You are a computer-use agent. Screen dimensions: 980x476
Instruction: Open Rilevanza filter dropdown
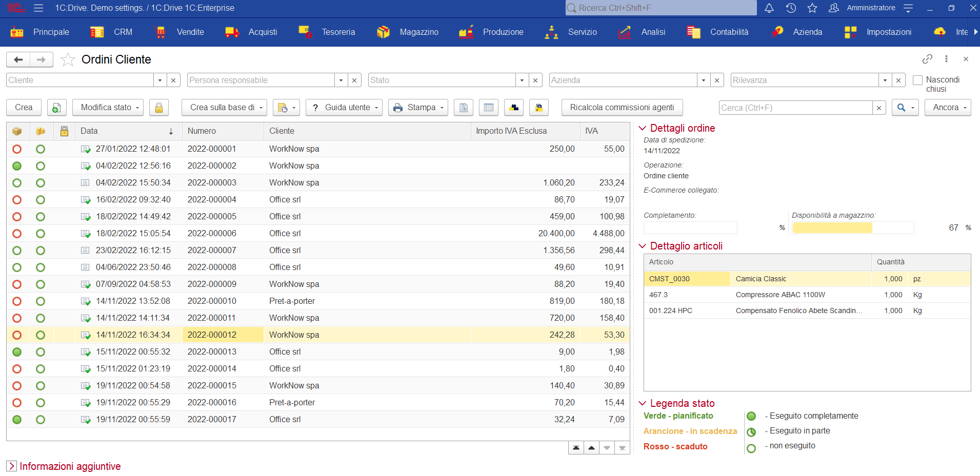pos(885,80)
